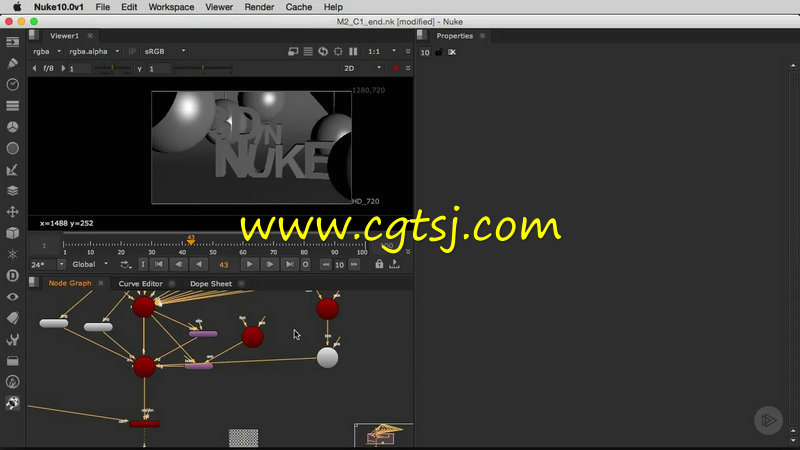
Task: Pause the viewer updates
Action: click(353, 52)
